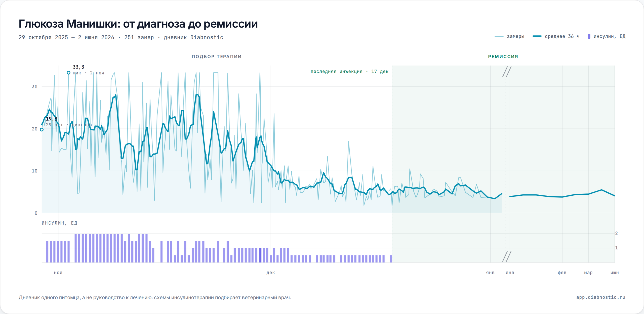The width and height of the screenshot is (644, 314).
Task: Click the subtitle '29 октября 2025 — 2 июня 2026'
Action: [66, 37]
